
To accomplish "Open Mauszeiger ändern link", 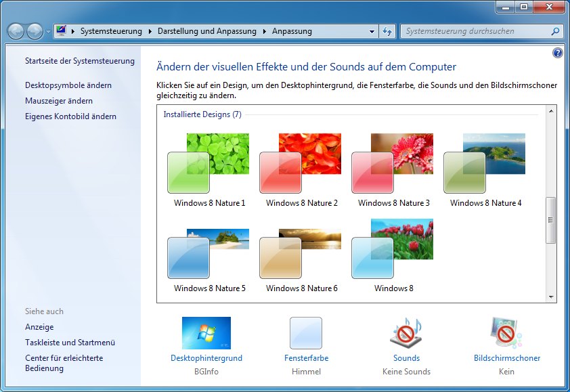I will 59,101.
